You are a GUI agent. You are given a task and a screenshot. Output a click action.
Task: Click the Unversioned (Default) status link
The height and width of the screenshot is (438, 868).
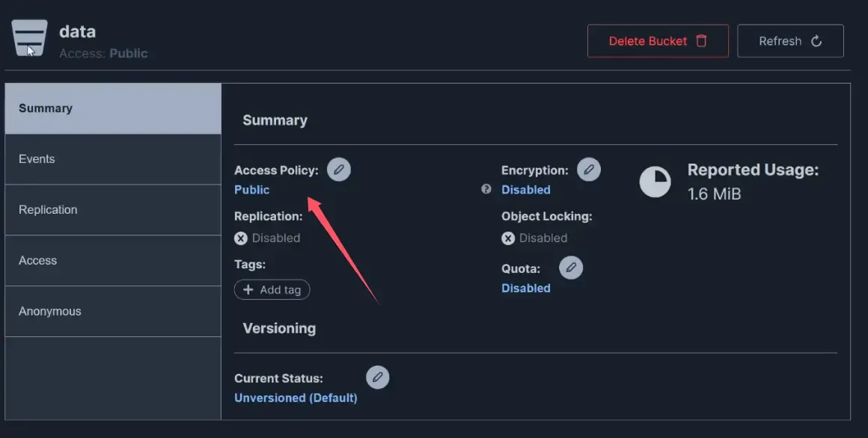(x=296, y=398)
